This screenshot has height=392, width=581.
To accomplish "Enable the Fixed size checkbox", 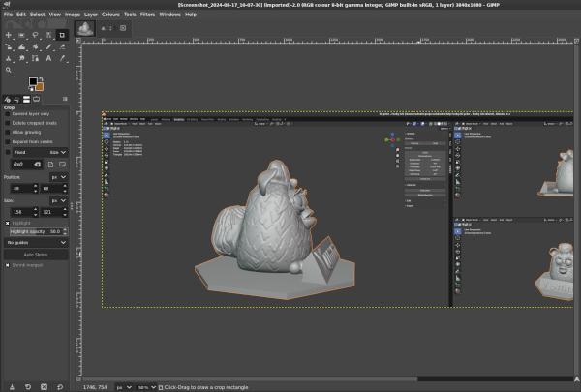I will (8, 152).
